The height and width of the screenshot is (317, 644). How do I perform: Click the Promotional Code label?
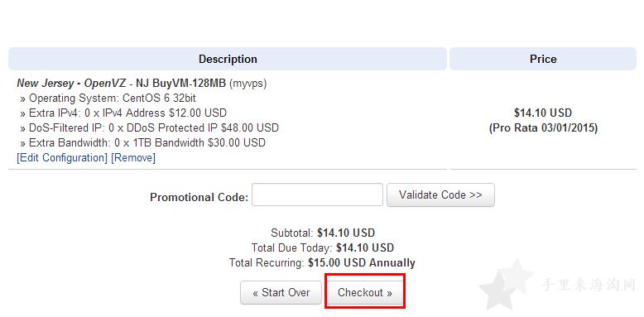[199, 198]
